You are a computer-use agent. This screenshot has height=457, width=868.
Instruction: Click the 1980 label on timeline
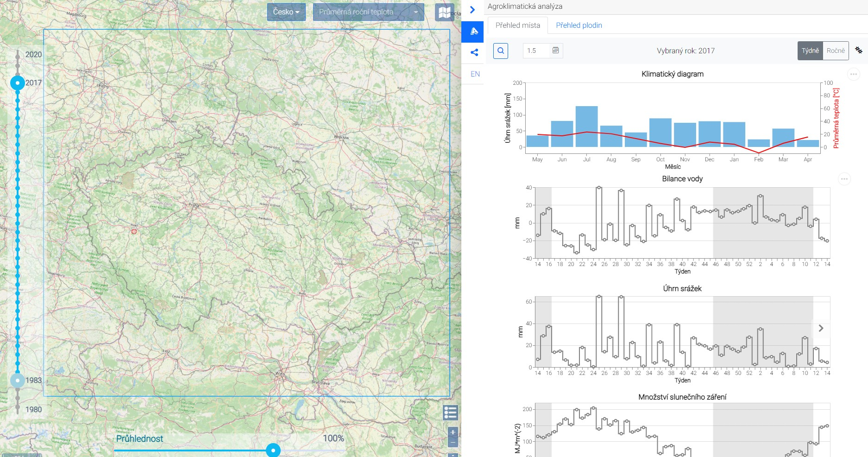pos(33,409)
